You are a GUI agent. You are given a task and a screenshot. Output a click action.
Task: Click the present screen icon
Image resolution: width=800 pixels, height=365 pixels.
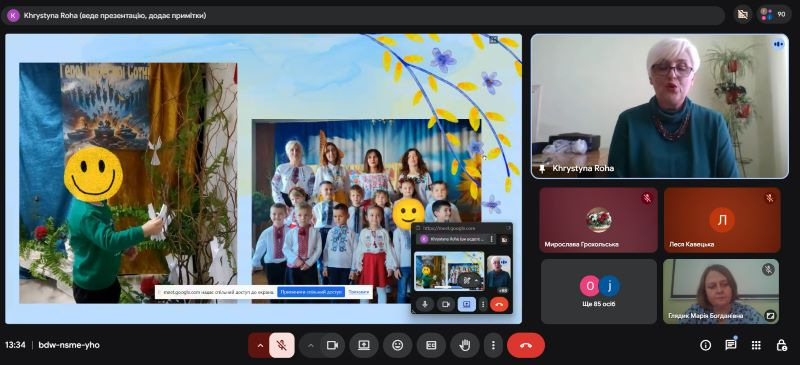click(364, 345)
